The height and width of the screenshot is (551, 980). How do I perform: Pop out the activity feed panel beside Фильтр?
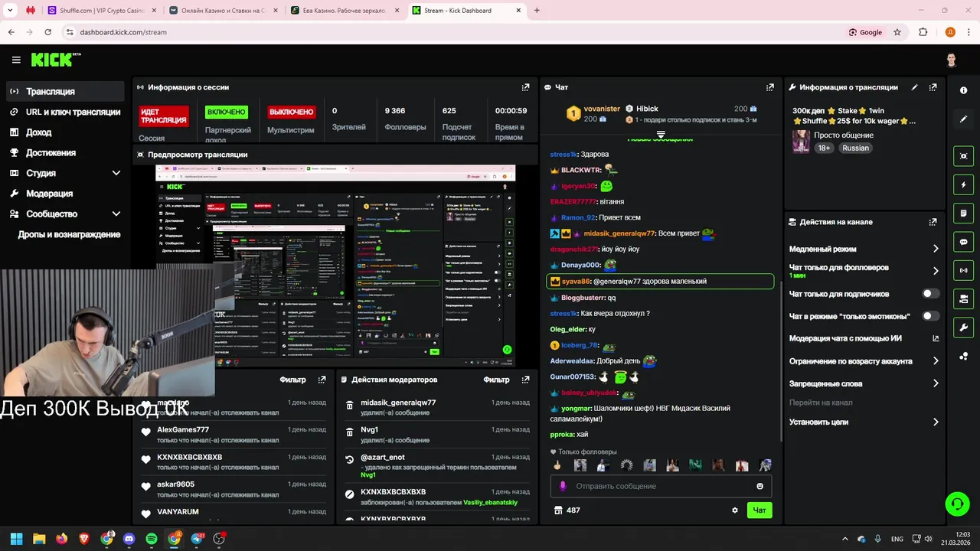322,380
